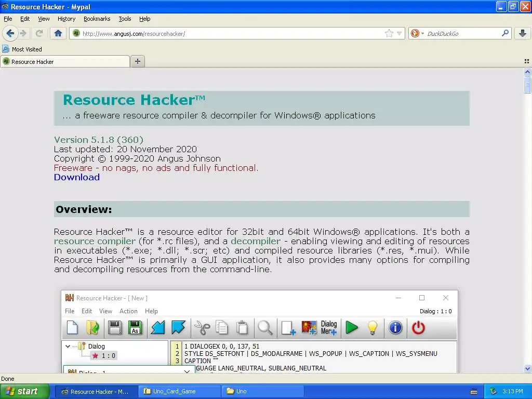The width and height of the screenshot is (532, 399).
Task: Click the Most Visited bookmark folder
Action: pyautogui.click(x=22, y=49)
